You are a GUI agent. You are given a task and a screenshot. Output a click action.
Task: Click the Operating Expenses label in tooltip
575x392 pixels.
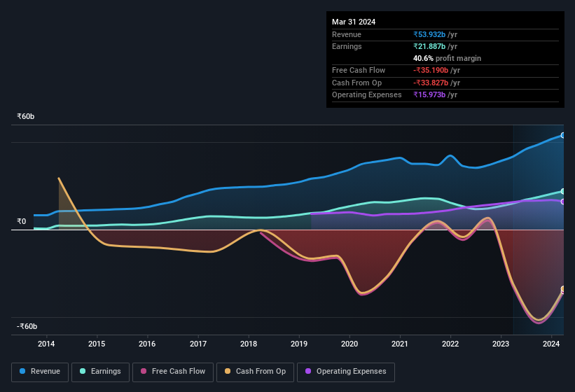[367, 95]
